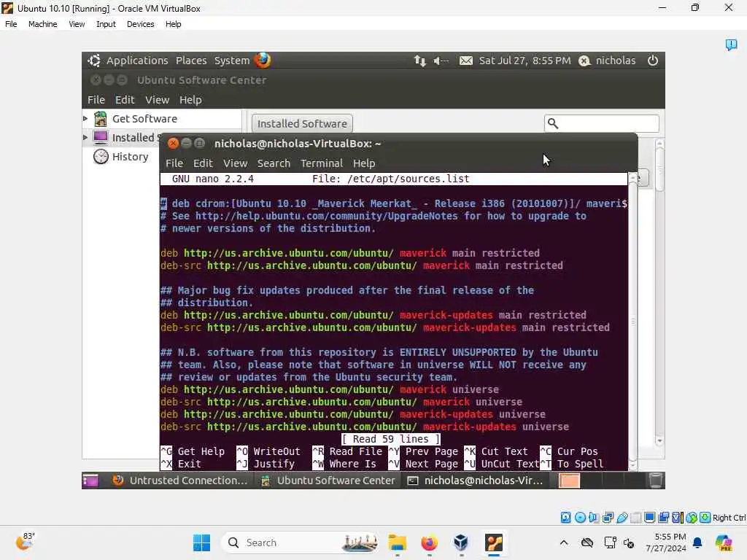Click the search magnifier in Software Center
Image resolution: width=747 pixels, height=560 pixels.
coord(553,123)
